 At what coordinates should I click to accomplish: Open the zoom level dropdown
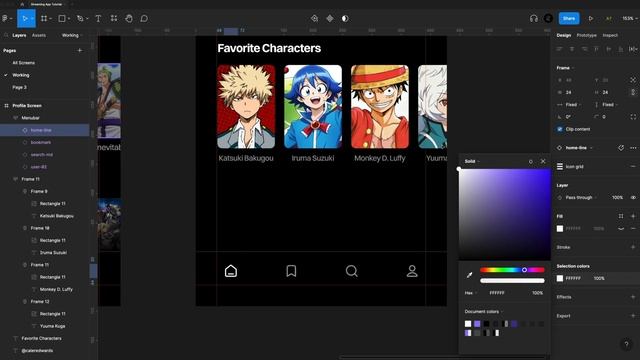[x=630, y=18]
